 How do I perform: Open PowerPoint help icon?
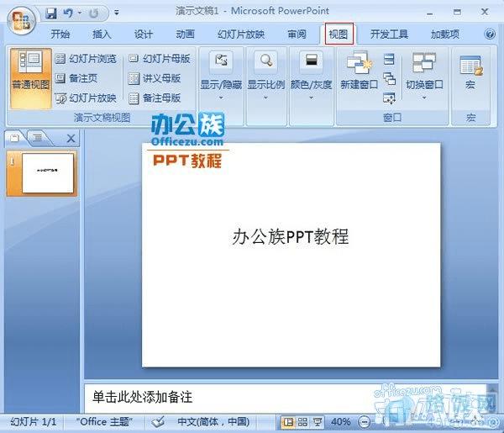coord(490,34)
